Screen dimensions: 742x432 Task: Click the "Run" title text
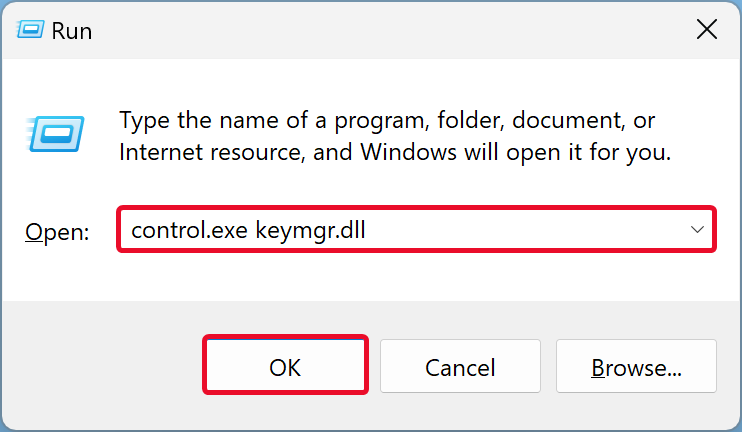click(73, 31)
